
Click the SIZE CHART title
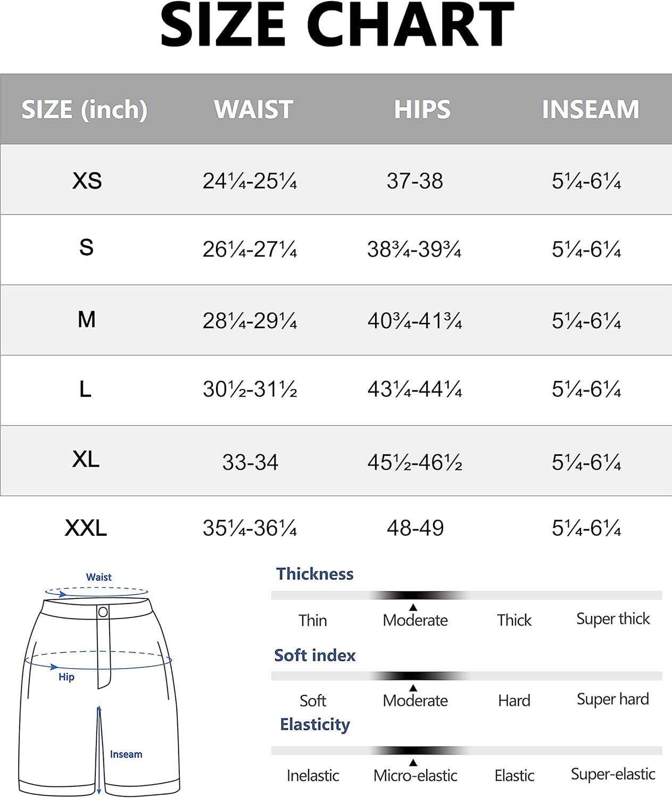point(337,24)
